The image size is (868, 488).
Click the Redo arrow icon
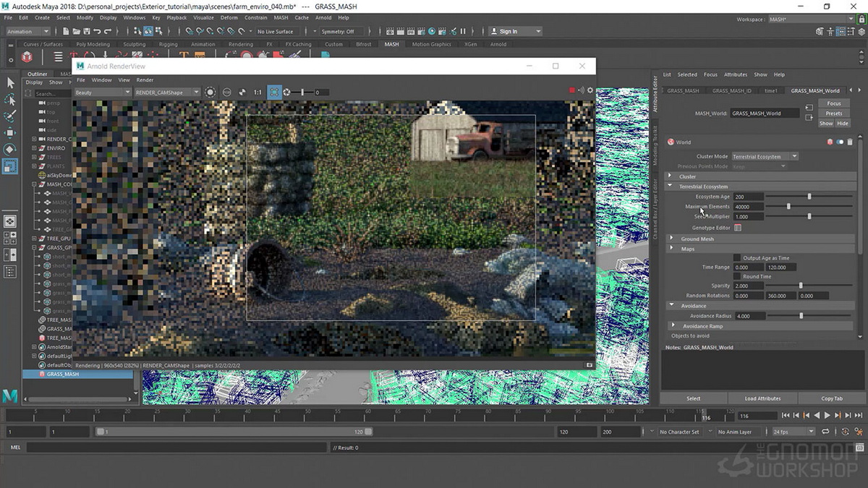click(107, 31)
